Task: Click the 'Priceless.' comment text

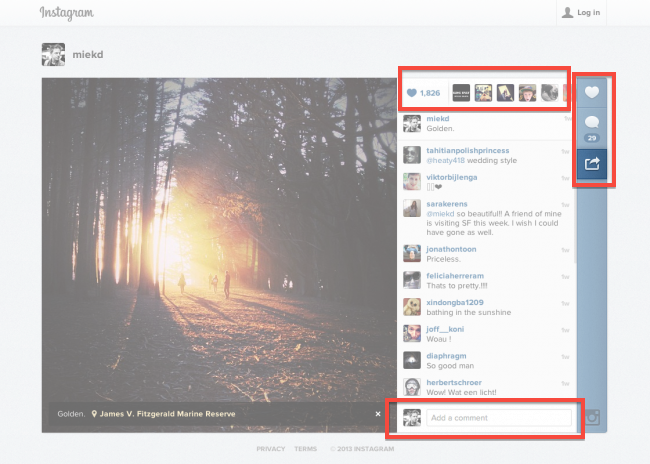Action: pyautogui.click(x=443, y=259)
